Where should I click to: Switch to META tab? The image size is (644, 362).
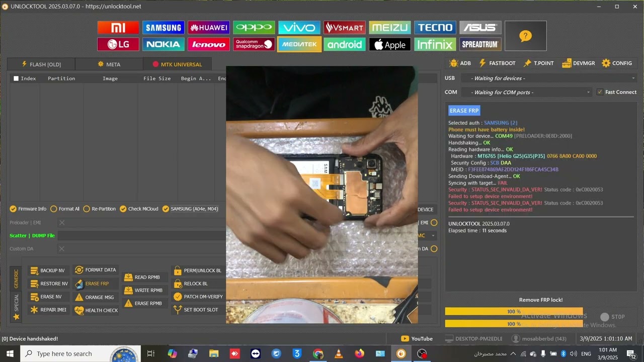(109, 64)
